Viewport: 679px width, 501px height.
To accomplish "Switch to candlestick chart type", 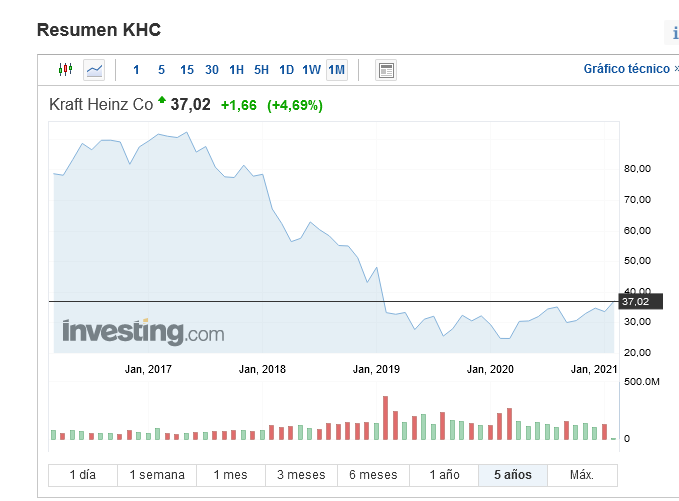I will [66, 70].
